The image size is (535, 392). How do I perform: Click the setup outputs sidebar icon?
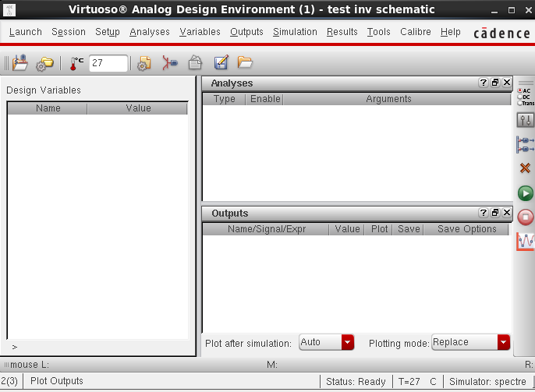[525, 144]
